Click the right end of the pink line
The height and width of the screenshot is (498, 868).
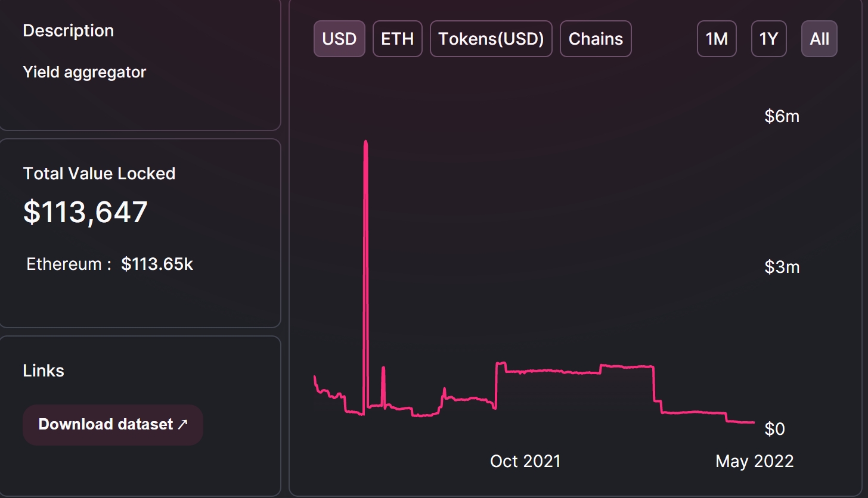(x=754, y=422)
